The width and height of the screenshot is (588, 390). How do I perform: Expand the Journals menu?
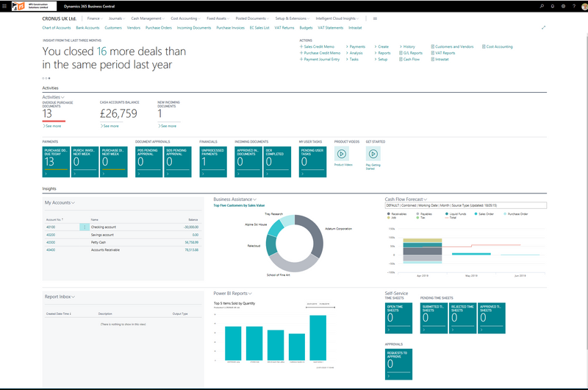click(x=117, y=18)
